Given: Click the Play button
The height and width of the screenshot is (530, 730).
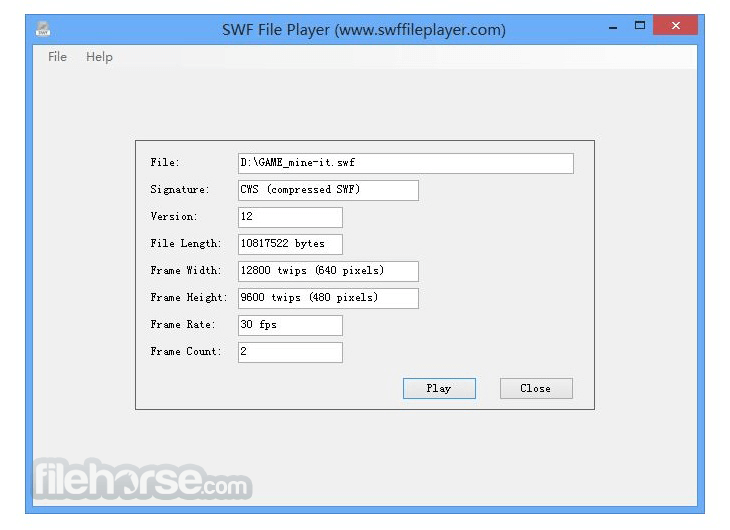Looking at the screenshot, I should (439, 388).
